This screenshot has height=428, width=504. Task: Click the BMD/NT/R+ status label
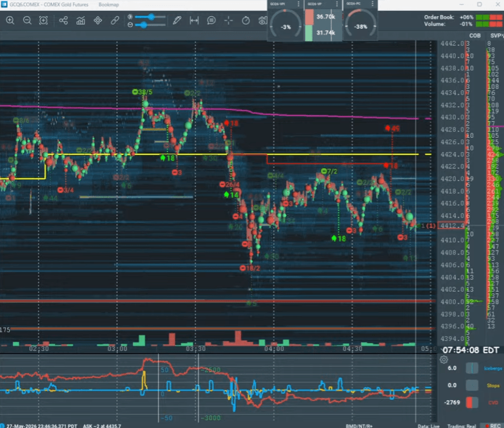point(359,426)
